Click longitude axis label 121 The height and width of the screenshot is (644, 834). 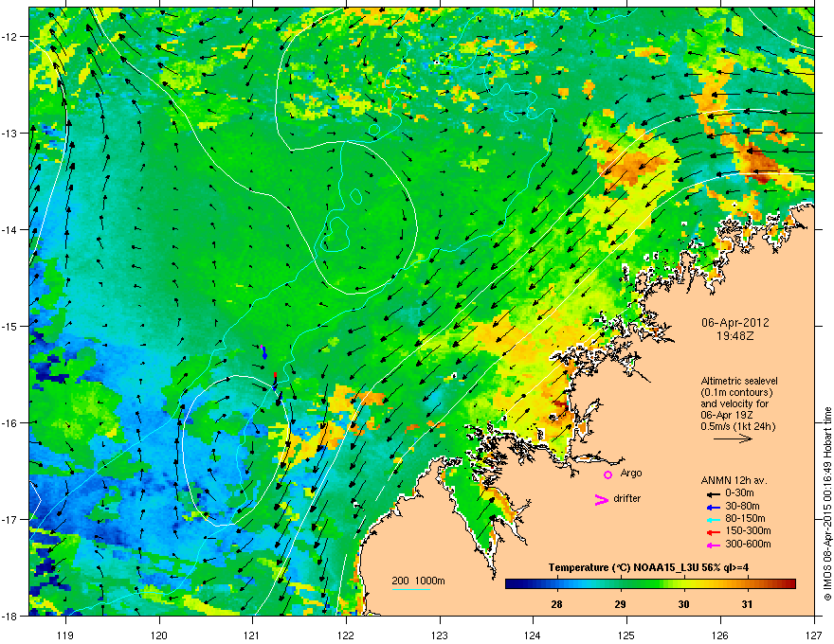(252, 635)
